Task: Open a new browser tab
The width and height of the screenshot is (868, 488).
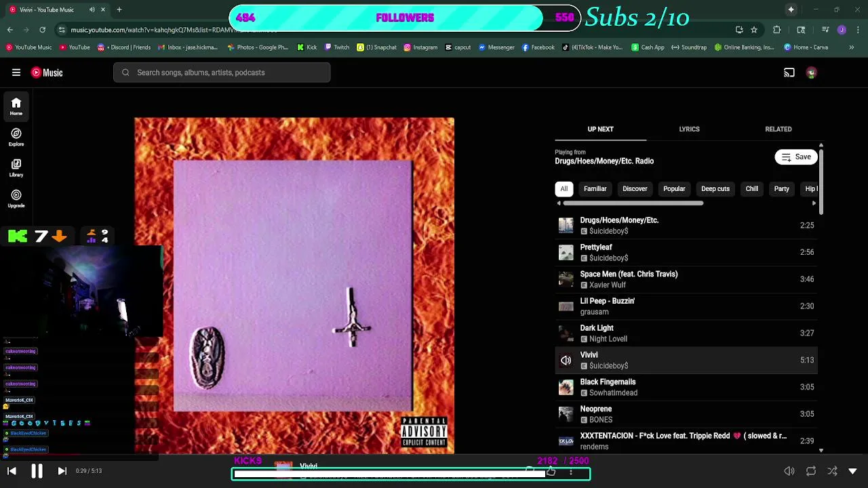Action: pos(119,9)
